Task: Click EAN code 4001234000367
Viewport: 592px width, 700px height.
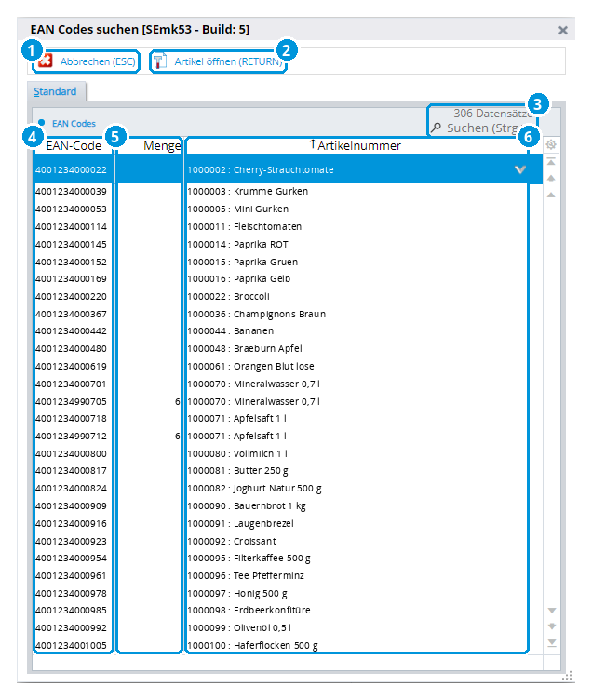Action: tap(72, 314)
